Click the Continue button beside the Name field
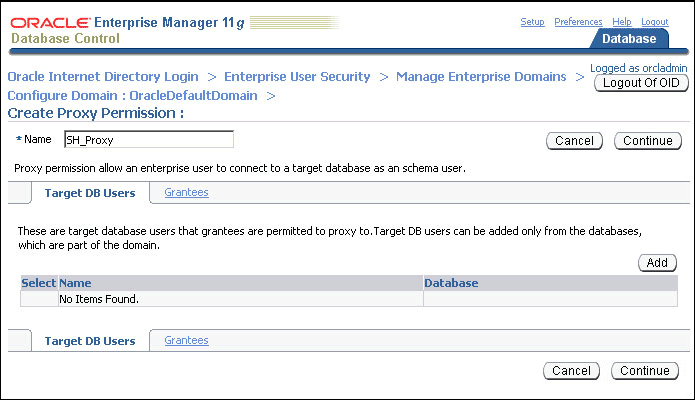695x400 pixels. pyautogui.click(x=647, y=141)
